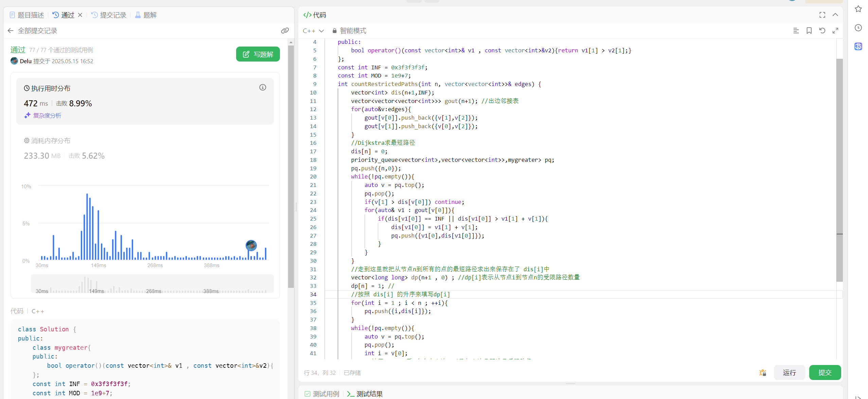Click the green 写题解 button
The width and height of the screenshot is (868, 399).
(x=258, y=54)
